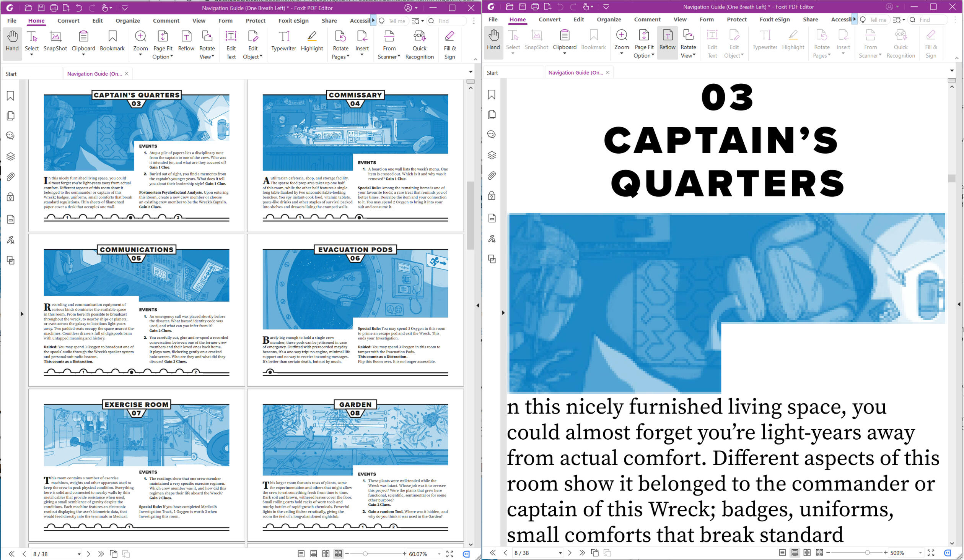
Task: Toggle full screen reading mode
Action: pyautogui.click(x=449, y=553)
